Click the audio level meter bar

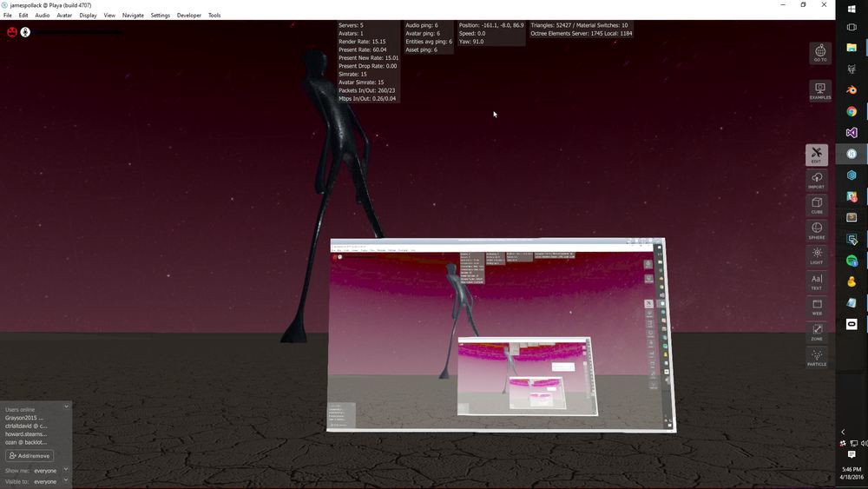click(x=78, y=32)
